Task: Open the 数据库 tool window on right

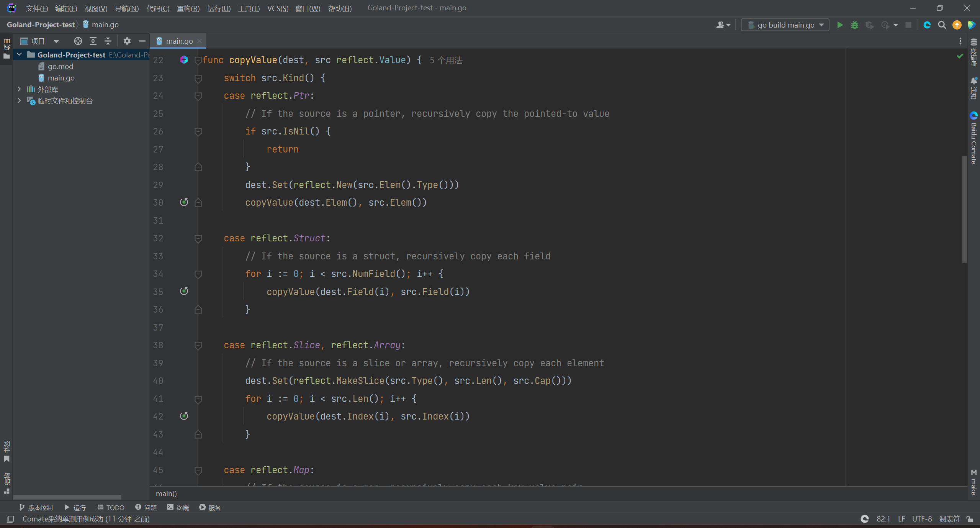Action: point(974,52)
